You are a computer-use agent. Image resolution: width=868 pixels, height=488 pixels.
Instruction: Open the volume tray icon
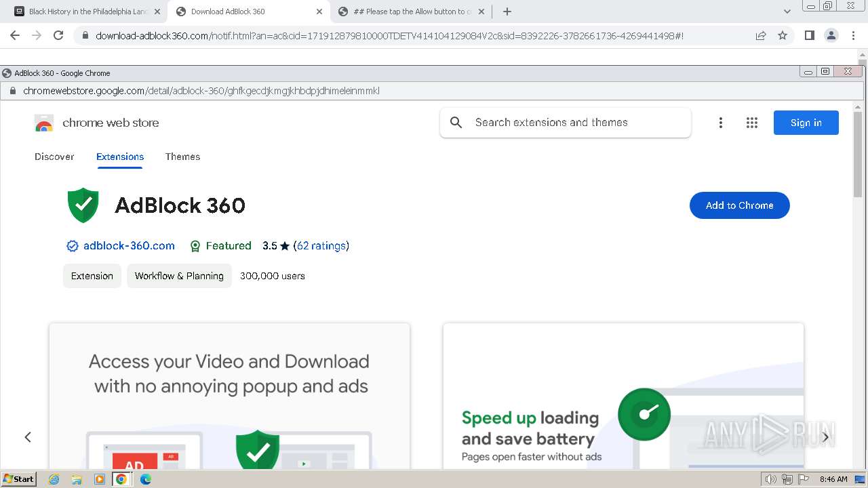(x=771, y=479)
